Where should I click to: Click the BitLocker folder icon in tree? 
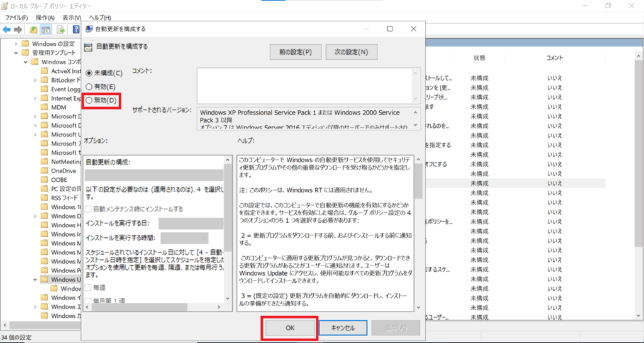click(44, 81)
